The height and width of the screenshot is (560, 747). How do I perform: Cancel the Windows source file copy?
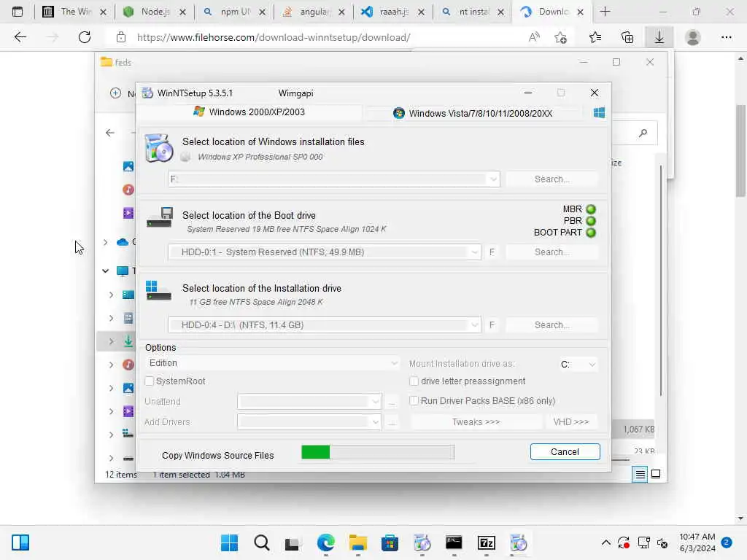[565, 452]
